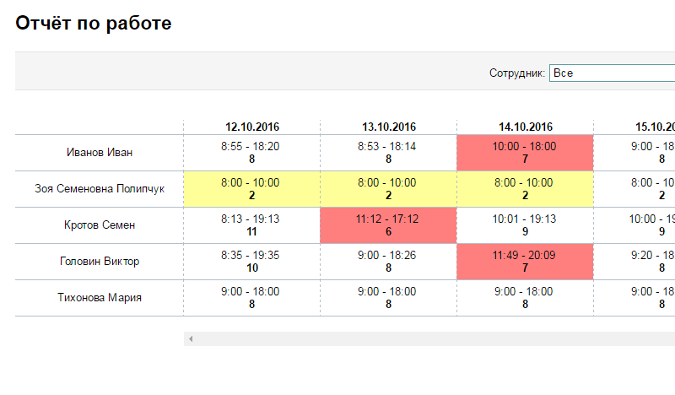Screen dimensions: 675x395
Task: Click red cell 11:49 - 20:09
Action: tap(525, 262)
